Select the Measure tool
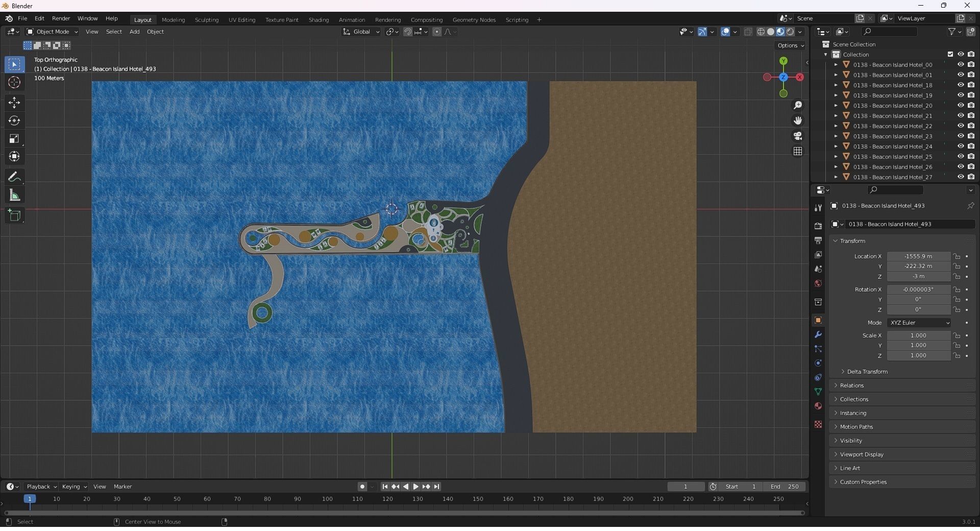The image size is (980, 531). pos(14,195)
